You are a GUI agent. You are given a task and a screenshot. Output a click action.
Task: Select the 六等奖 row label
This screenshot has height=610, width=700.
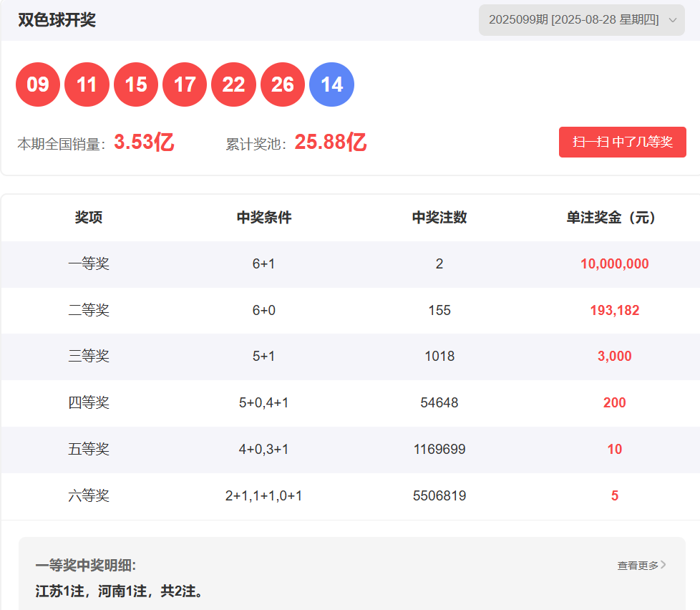click(89, 496)
